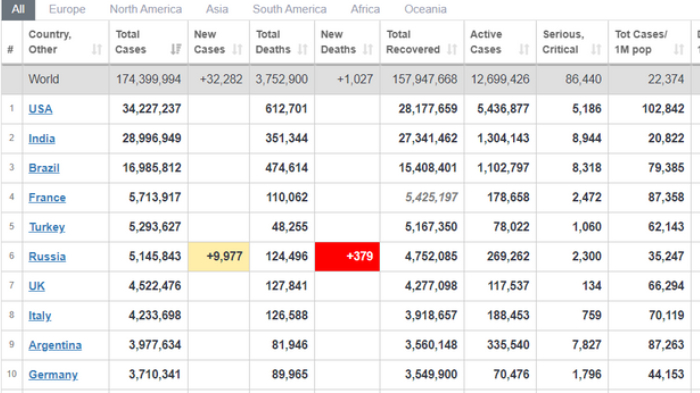Click Brazil total recovered 15,408,401
The image size is (700, 393).
428,167
